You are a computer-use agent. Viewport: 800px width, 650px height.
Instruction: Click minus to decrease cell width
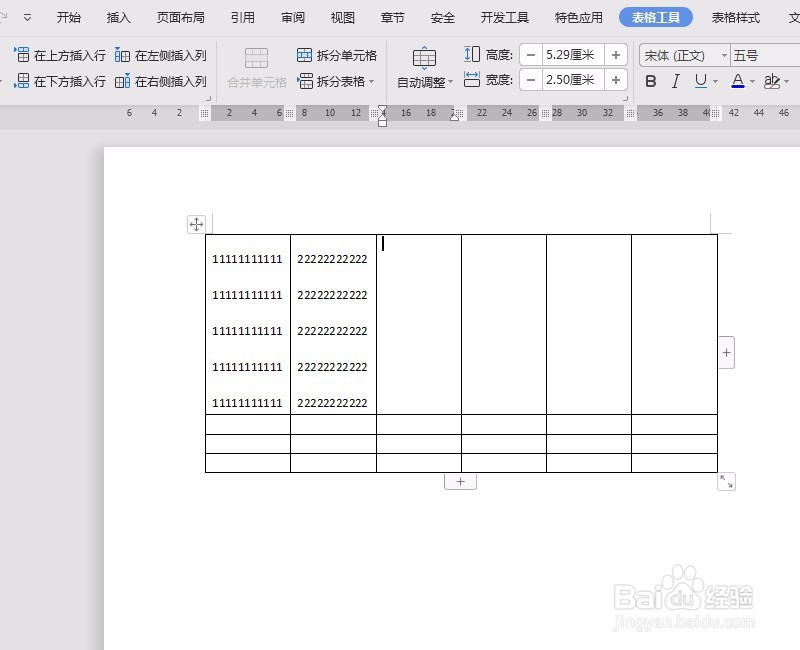pyautogui.click(x=531, y=81)
